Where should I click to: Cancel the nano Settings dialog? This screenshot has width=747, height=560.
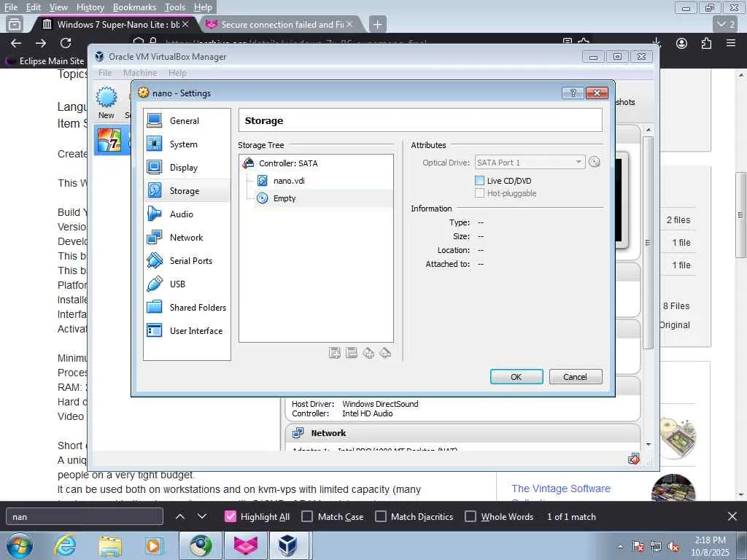576,377
